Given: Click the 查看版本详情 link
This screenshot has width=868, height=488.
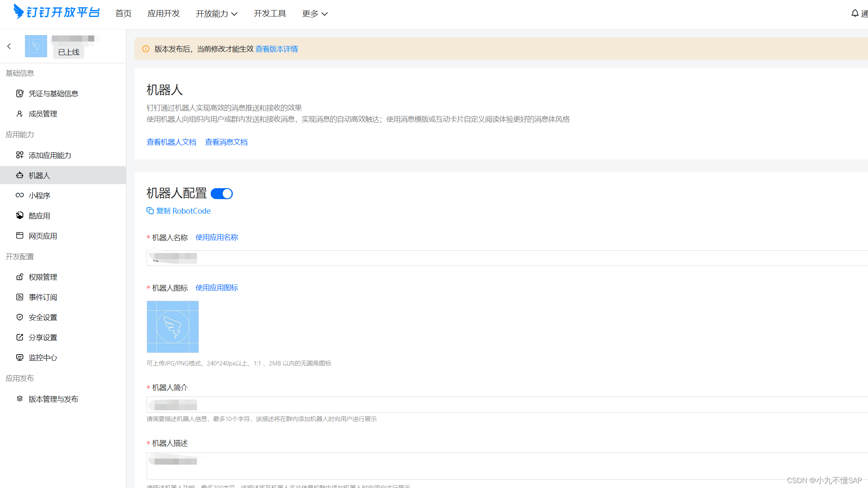Looking at the screenshot, I should click(x=277, y=49).
